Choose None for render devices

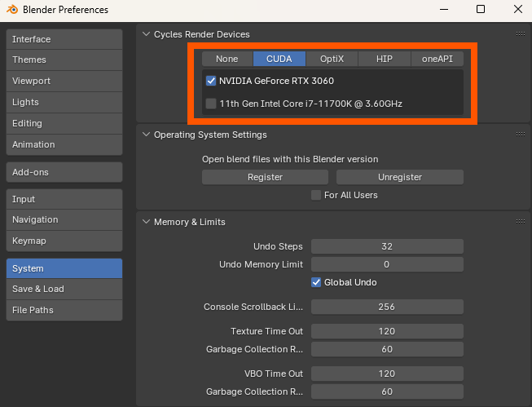227,59
